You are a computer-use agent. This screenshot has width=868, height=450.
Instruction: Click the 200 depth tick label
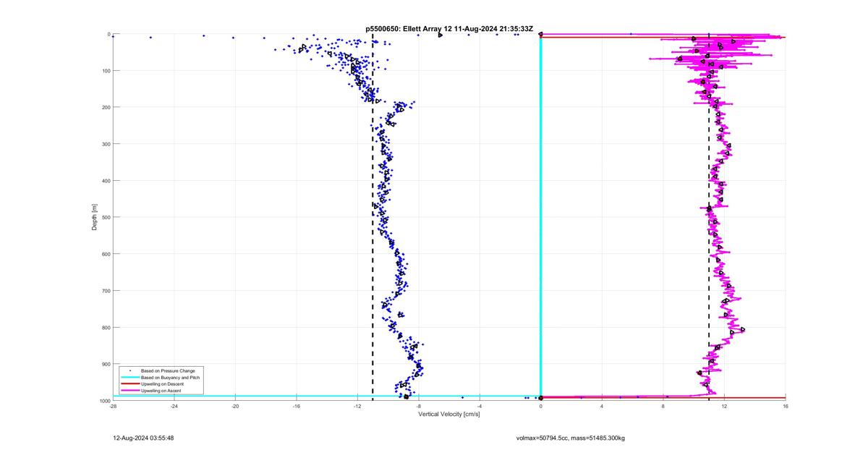tap(106, 107)
